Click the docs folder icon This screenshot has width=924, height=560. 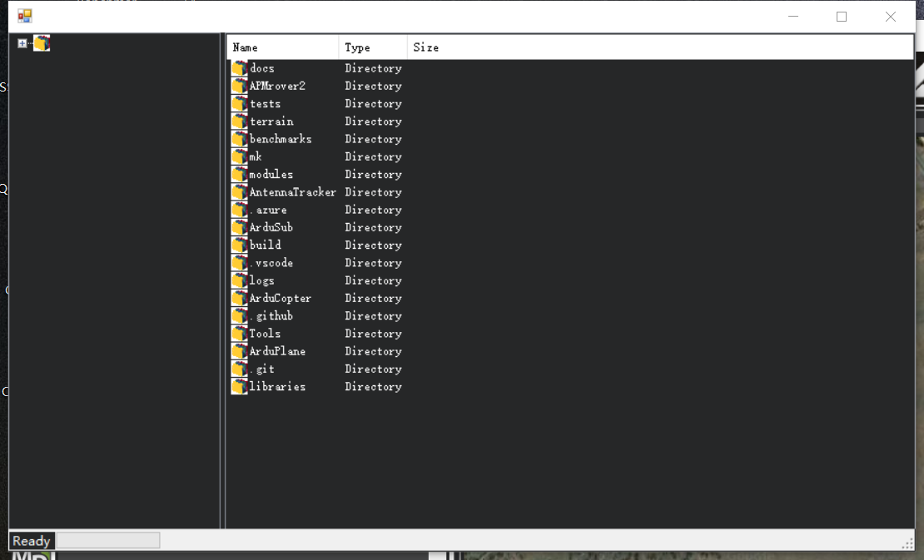point(239,68)
